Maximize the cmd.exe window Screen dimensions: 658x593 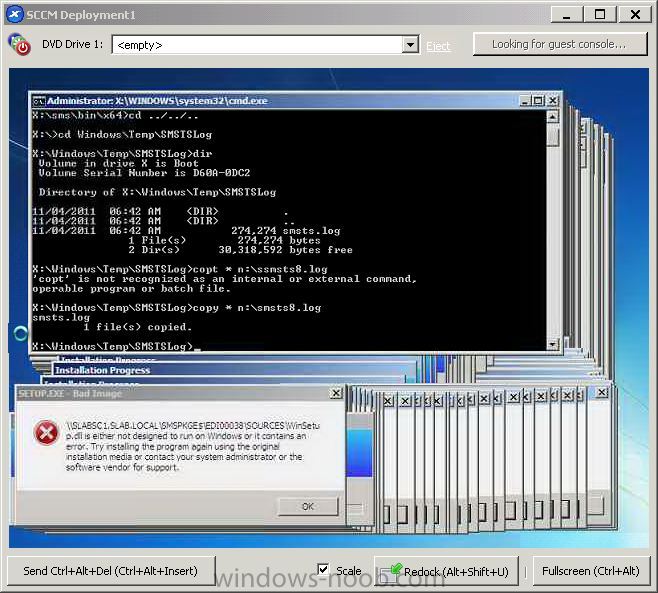[x=538, y=101]
